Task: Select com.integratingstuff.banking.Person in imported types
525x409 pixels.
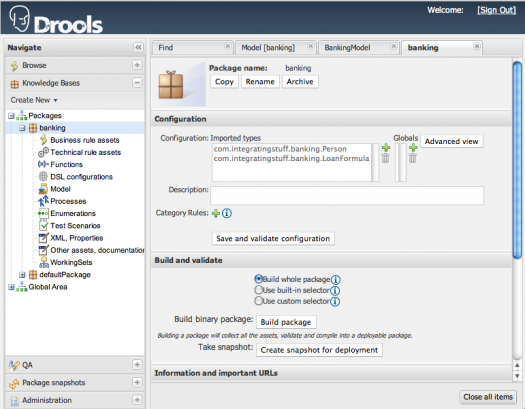Action: [280, 149]
